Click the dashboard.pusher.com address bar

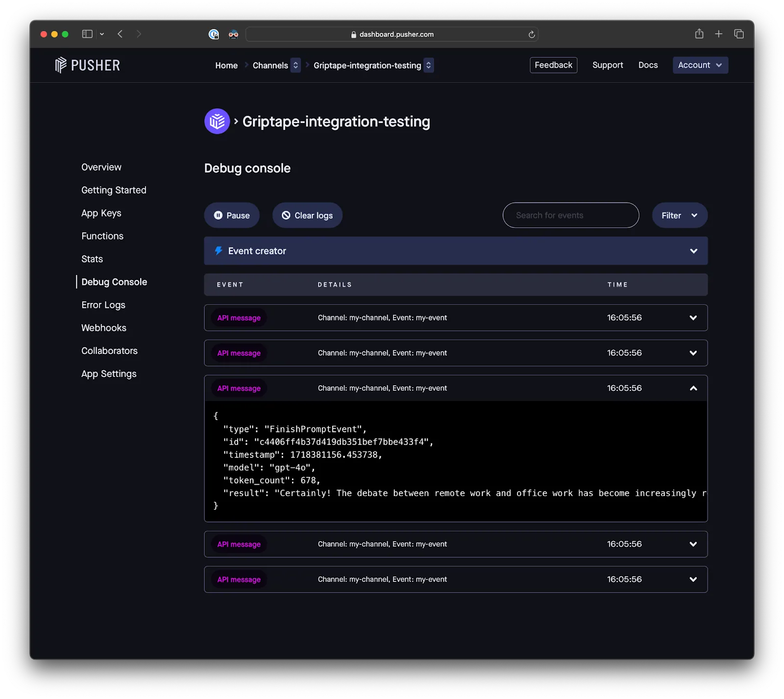click(392, 34)
